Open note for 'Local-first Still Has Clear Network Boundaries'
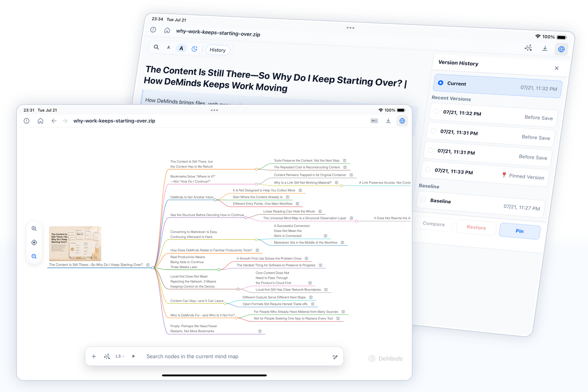Image resolution: width=588 pixels, height=392 pixels. [x=326, y=289]
